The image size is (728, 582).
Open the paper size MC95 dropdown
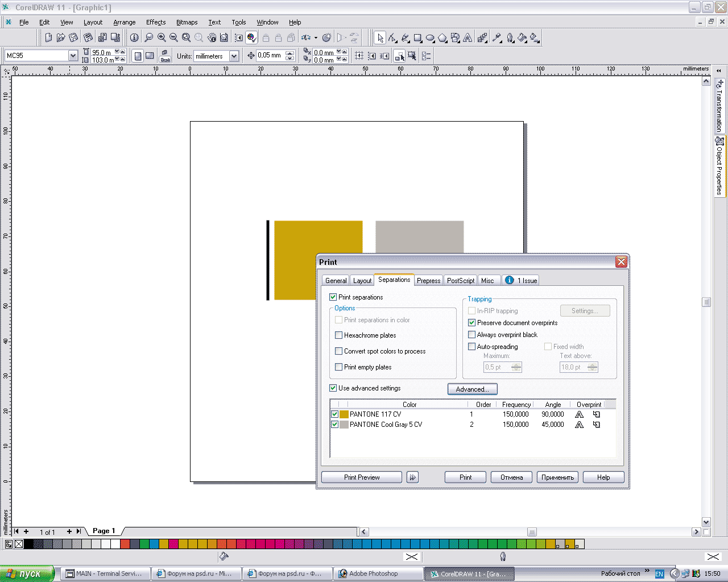(x=73, y=56)
